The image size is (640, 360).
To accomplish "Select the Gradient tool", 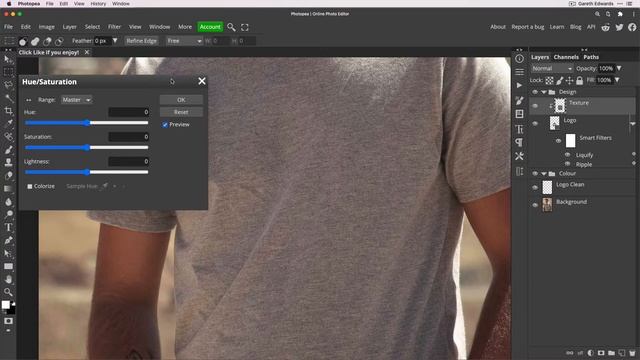I will [x=8, y=189].
